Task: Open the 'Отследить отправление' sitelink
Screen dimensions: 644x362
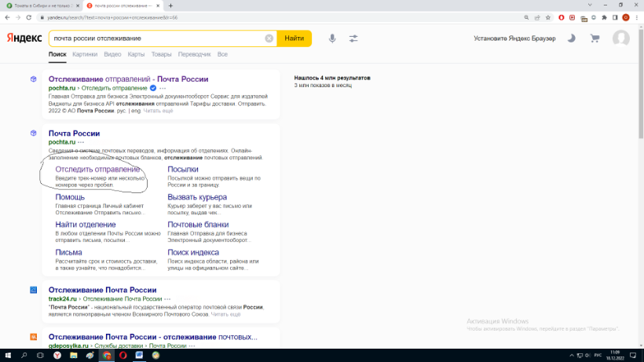Action: click(x=97, y=169)
